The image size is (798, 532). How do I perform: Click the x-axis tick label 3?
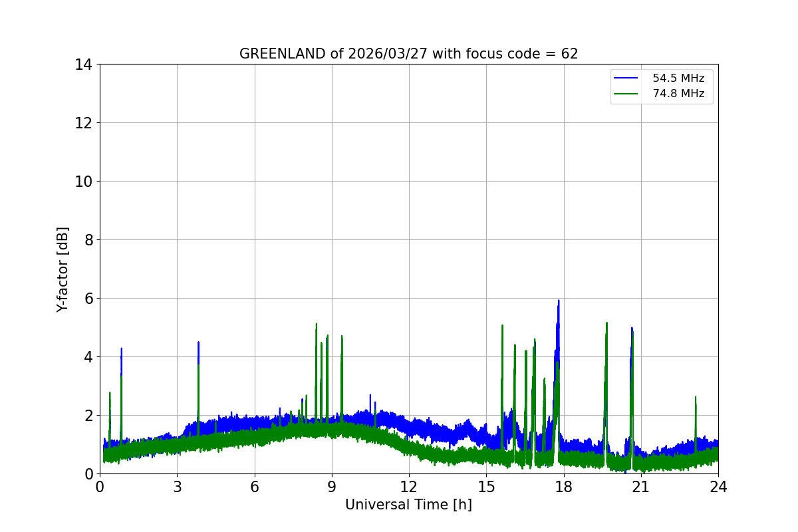(x=177, y=486)
